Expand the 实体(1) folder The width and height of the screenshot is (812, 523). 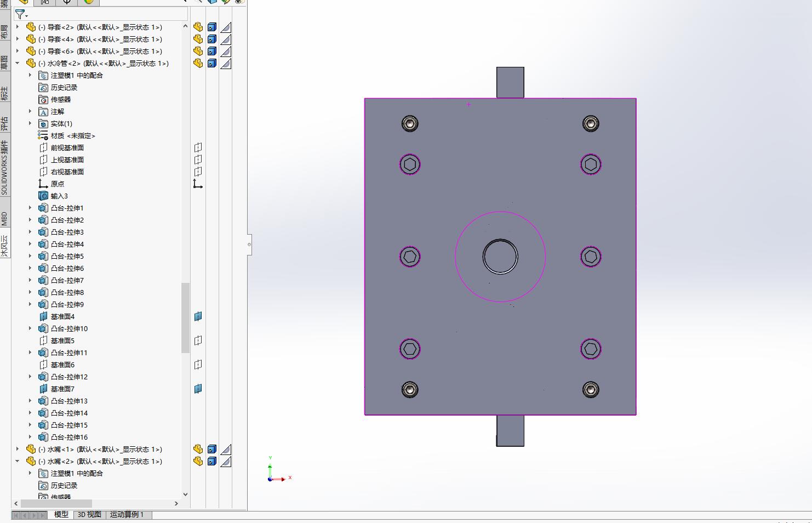pos(30,123)
